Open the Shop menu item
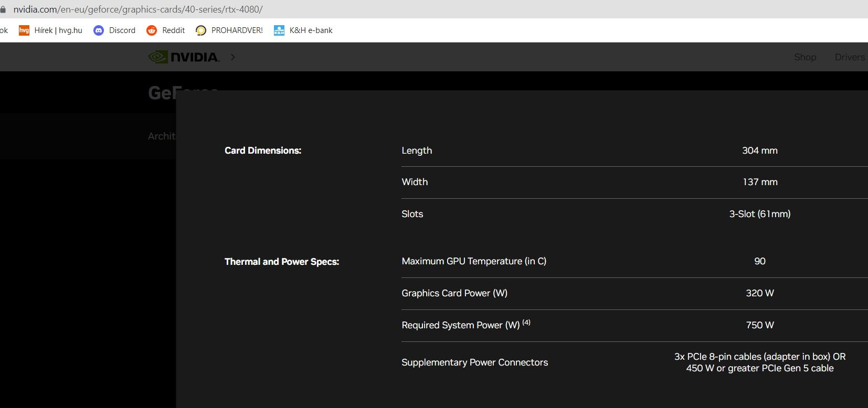 tap(805, 57)
